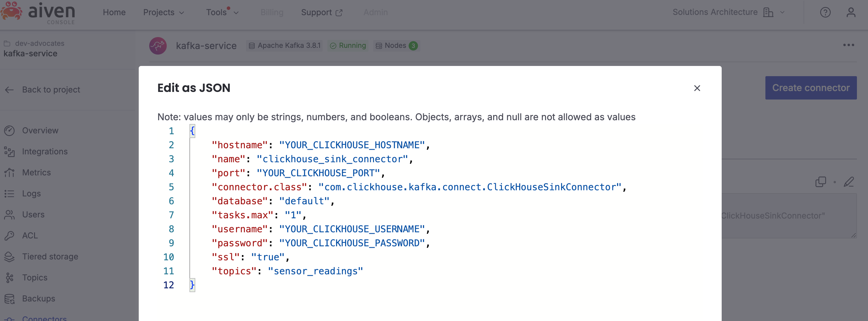Viewport: 868px width, 321px height.
Task: Click the dev-advocates project breadcrumb
Action: tap(39, 43)
